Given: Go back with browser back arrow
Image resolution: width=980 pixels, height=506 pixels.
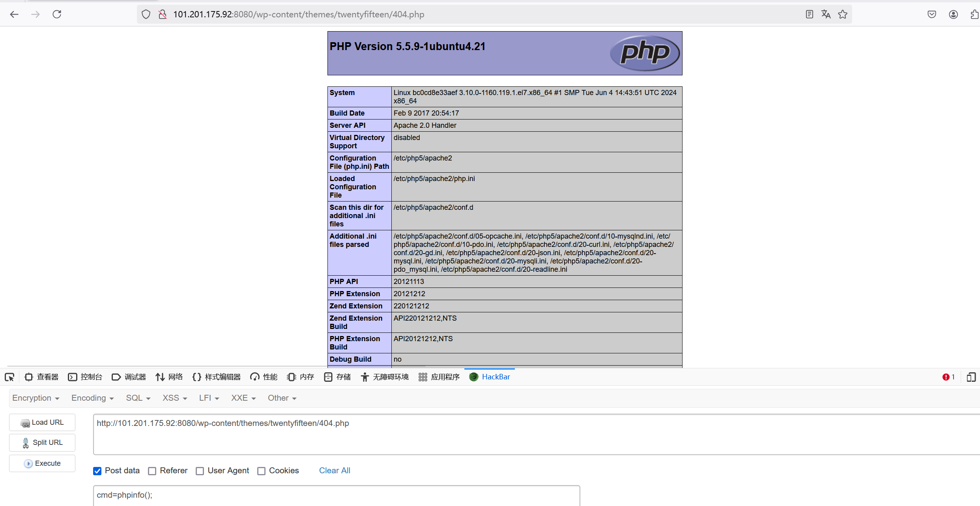Looking at the screenshot, I should pos(14,15).
